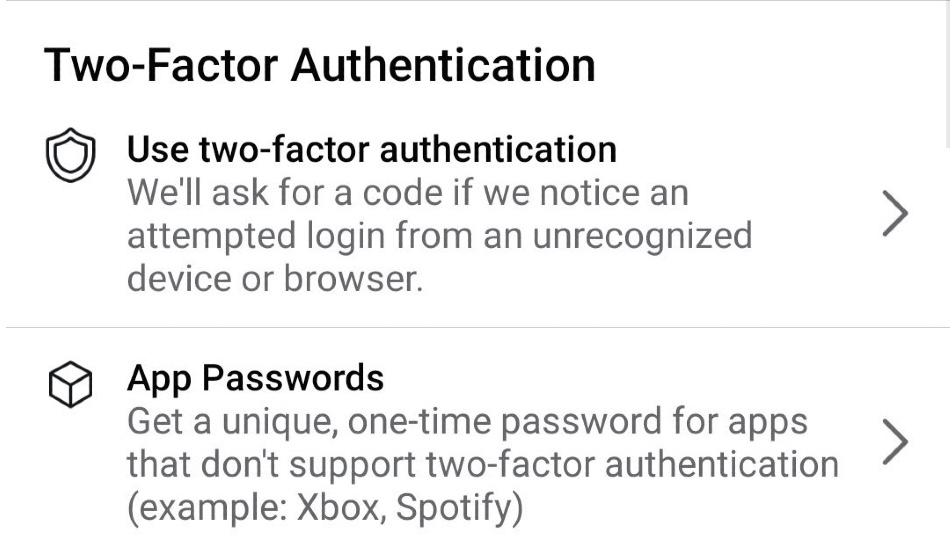Tap the shield icon for two-factor authentication

pos(70,155)
